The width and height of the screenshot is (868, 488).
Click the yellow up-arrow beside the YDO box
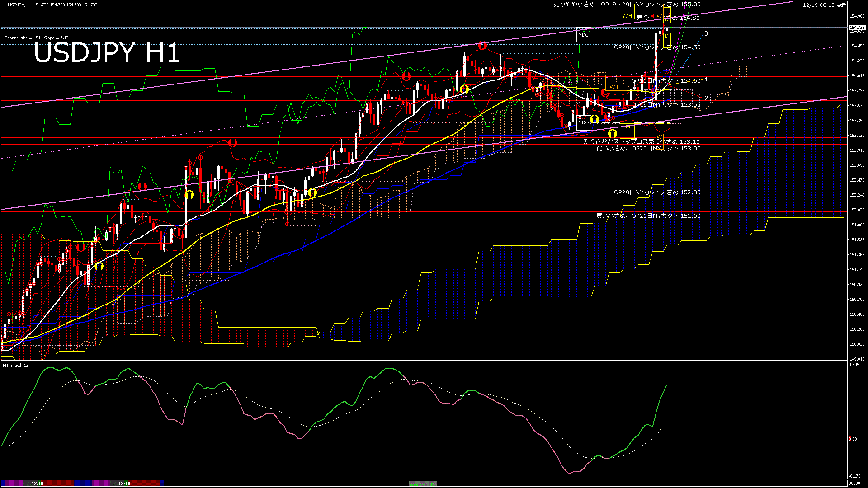coord(594,119)
